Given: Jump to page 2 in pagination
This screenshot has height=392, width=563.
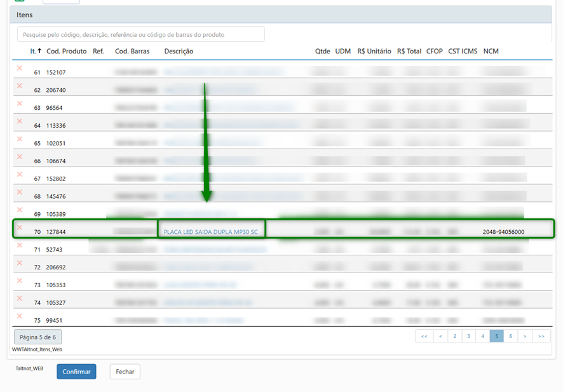Looking at the screenshot, I should click(x=454, y=336).
